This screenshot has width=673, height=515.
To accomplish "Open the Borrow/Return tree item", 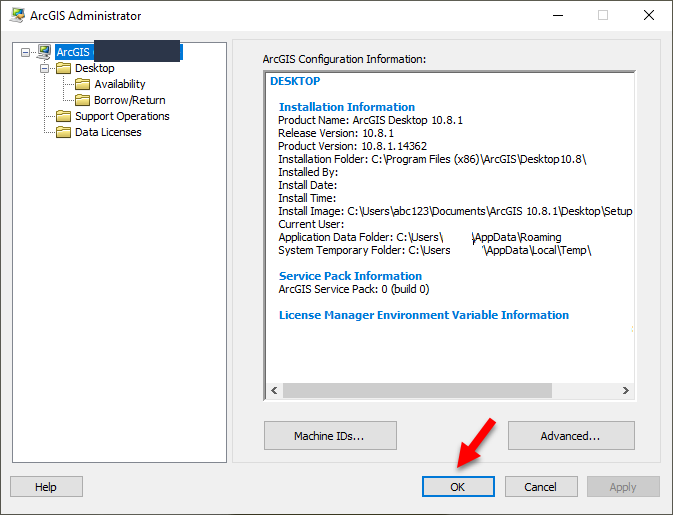I will 130,100.
